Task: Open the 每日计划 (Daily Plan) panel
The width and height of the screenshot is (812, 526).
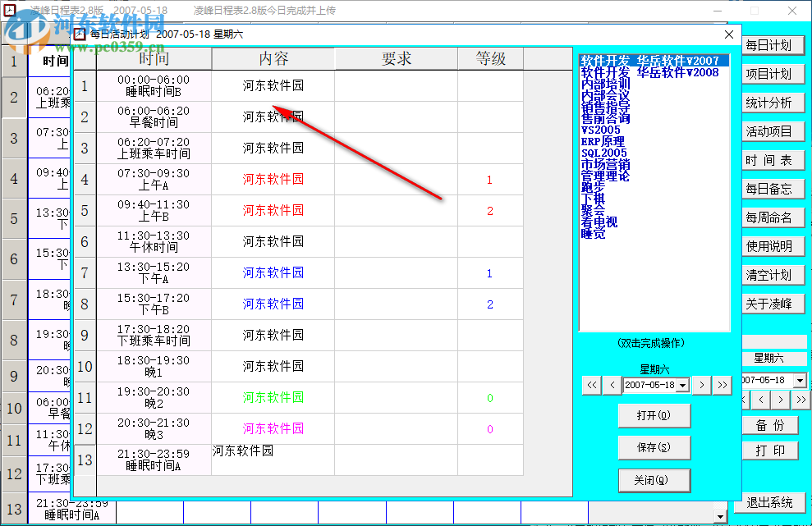Action: (773, 45)
